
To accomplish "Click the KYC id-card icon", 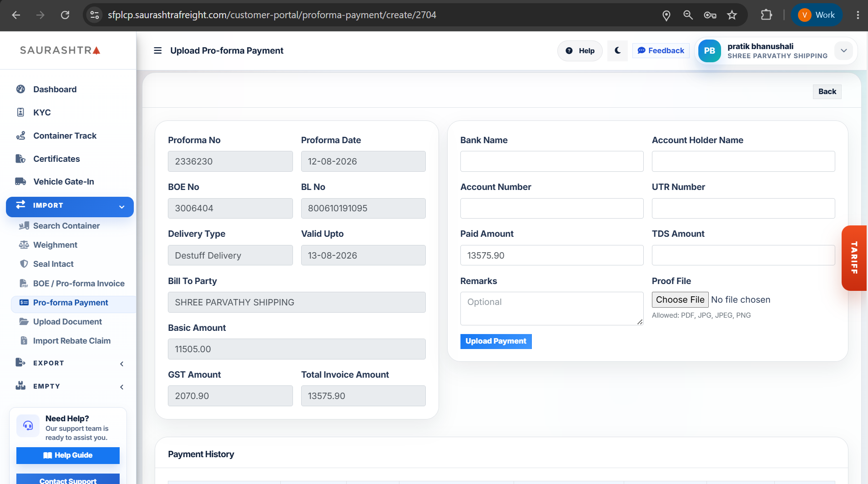I will [x=20, y=112].
